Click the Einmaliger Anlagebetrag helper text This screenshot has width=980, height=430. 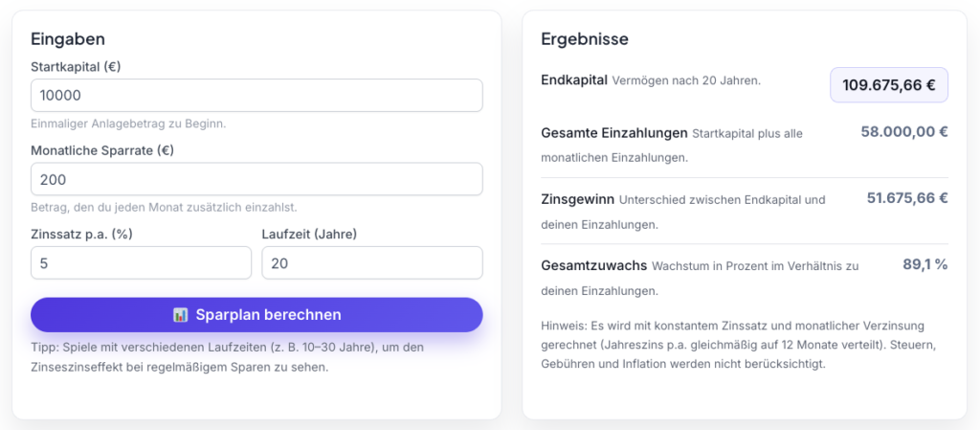click(128, 124)
